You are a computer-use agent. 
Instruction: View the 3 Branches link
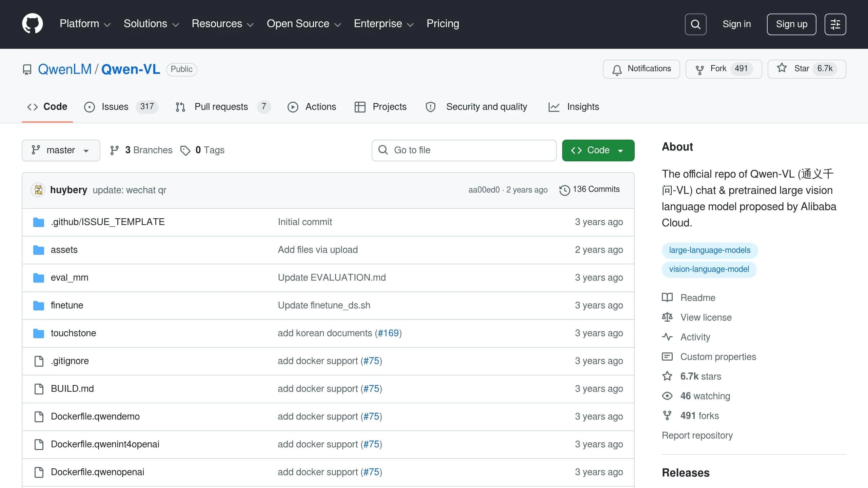(141, 150)
